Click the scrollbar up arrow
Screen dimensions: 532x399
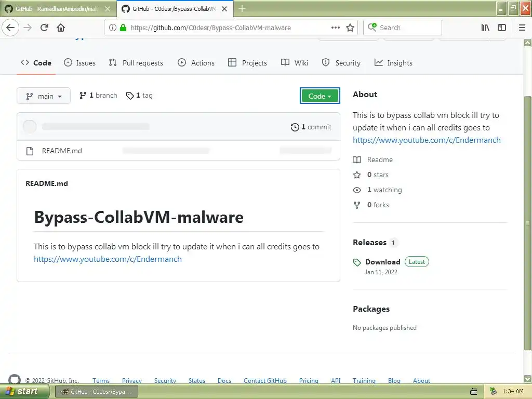coord(528,43)
